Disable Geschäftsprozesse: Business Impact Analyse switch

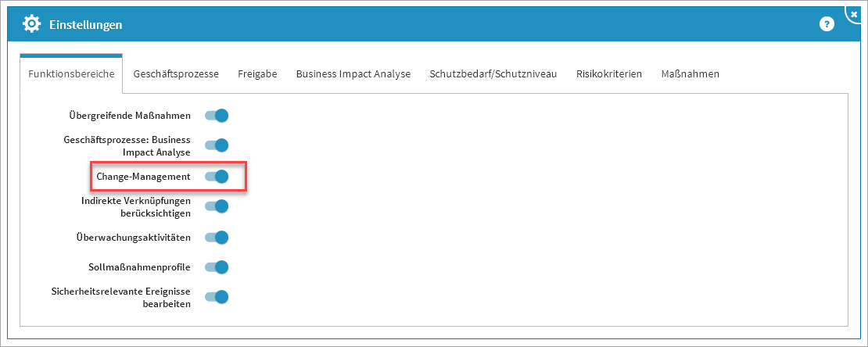pyautogui.click(x=216, y=145)
